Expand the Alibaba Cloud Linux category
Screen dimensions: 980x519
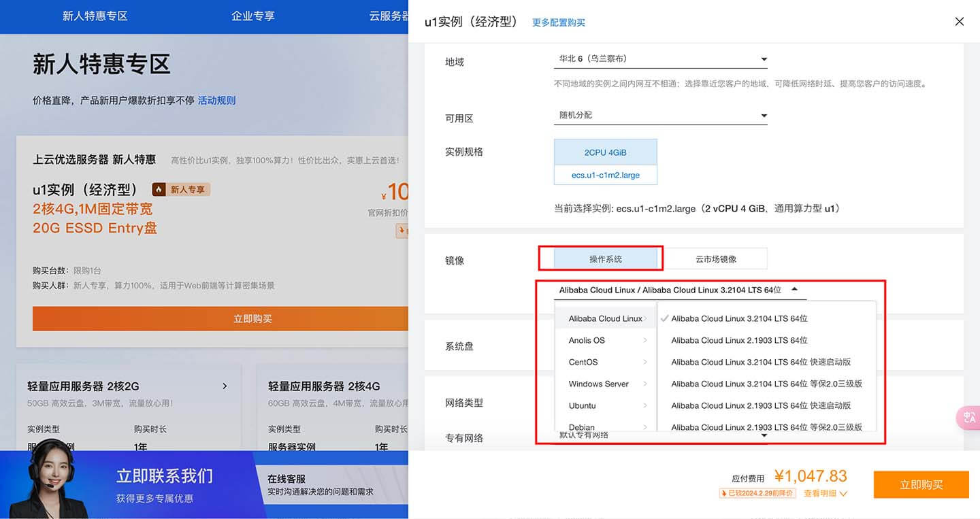coord(606,318)
